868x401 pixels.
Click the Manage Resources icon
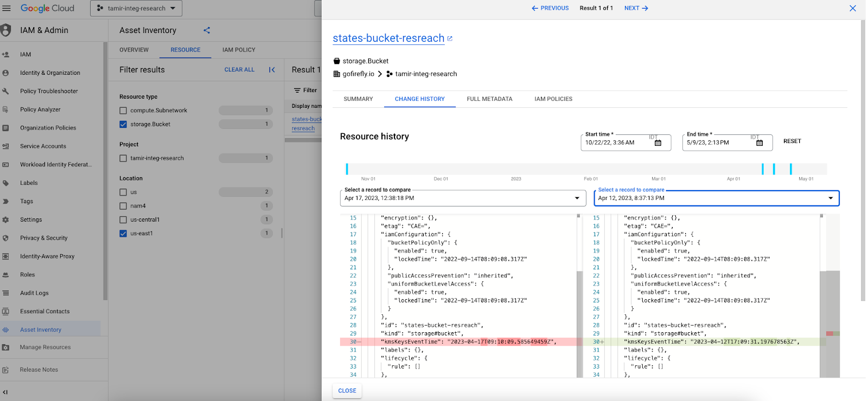(x=5, y=347)
